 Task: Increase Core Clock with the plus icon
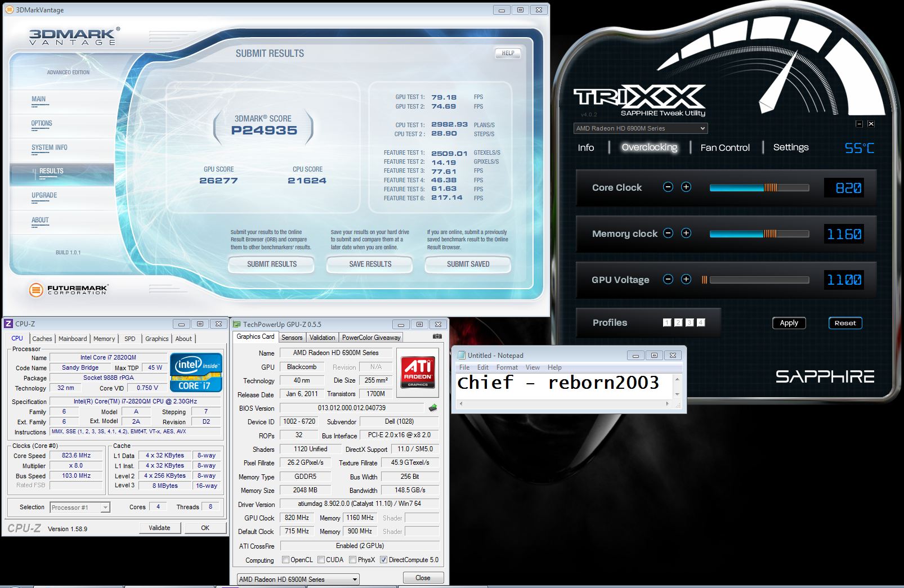(686, 187)
